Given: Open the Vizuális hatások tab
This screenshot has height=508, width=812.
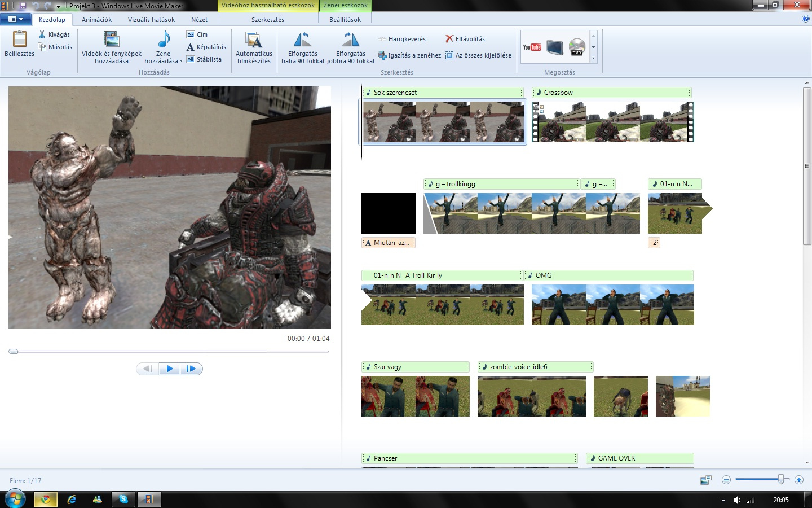Looking at the screenshot, I should click(151, 19).
